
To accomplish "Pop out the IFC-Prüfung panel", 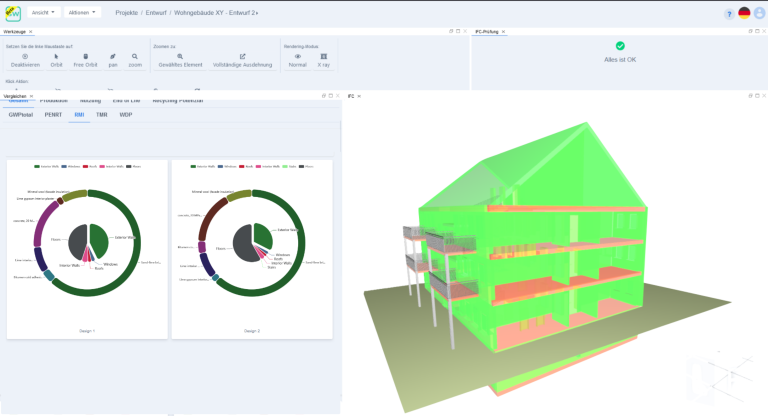I will coord(750,31).
